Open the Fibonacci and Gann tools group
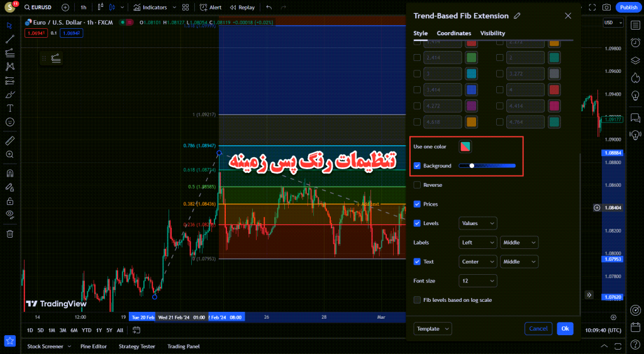 10,53
